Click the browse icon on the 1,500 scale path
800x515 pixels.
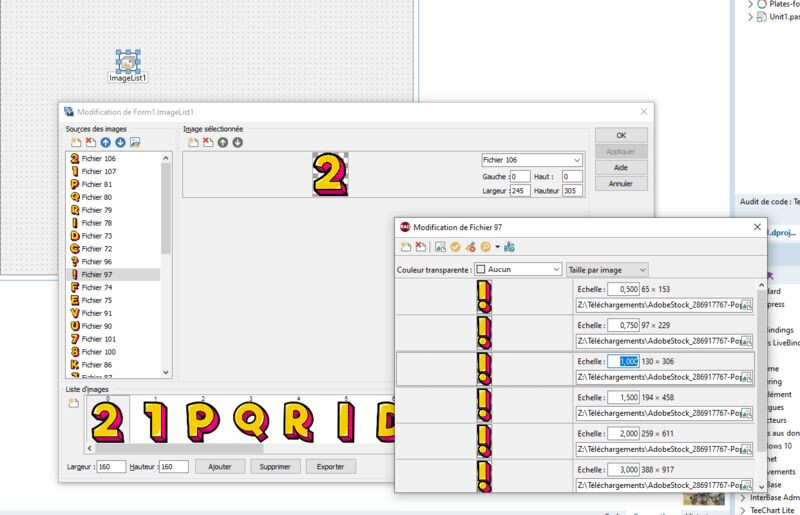click(746, 413)
